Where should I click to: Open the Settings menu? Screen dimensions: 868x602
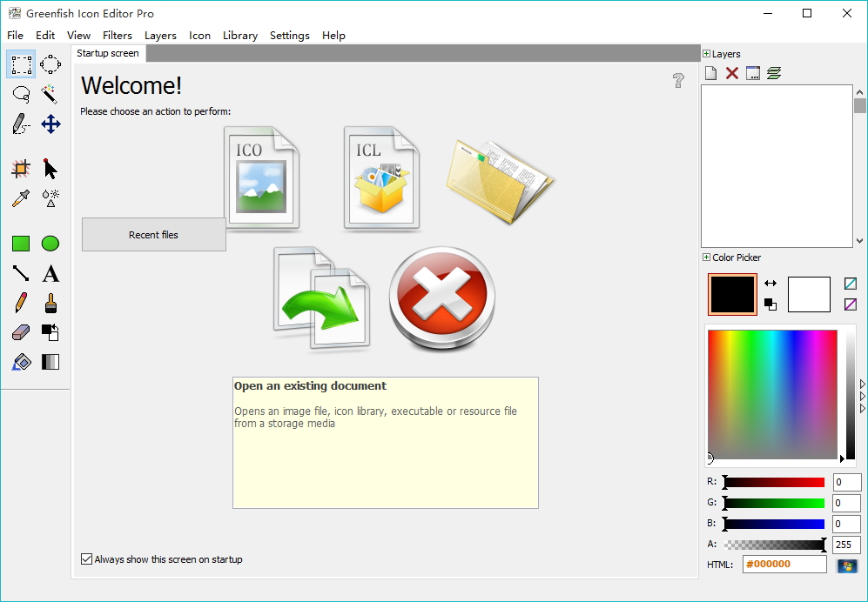[290, 36]
